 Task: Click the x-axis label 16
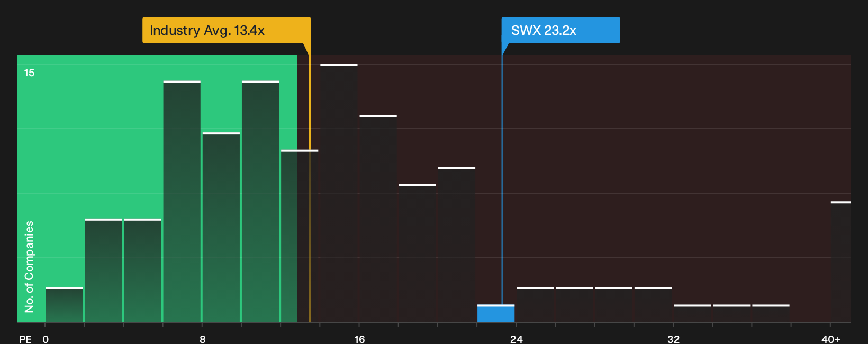click(x=359, y=339)
